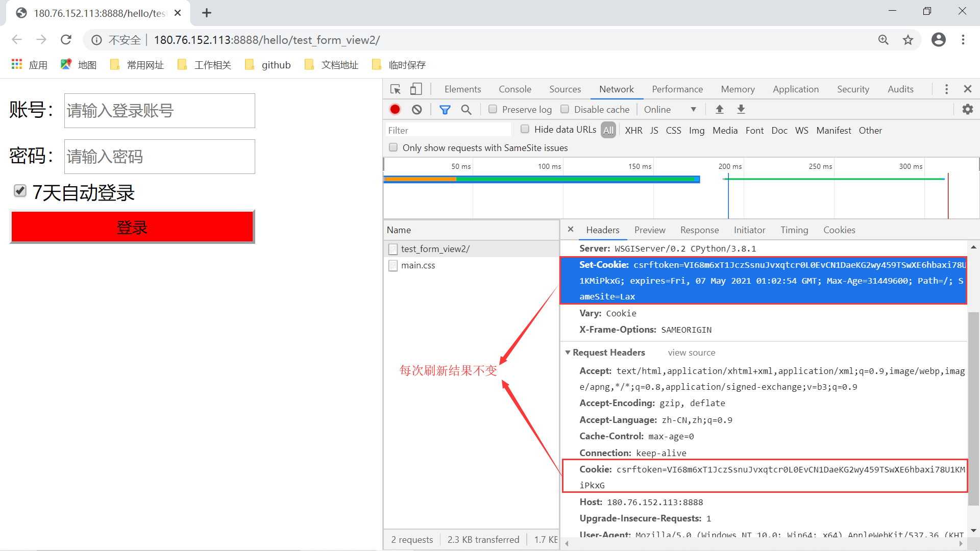Select the All filter type
Screen dimensions: 980x551
point(608,130)
